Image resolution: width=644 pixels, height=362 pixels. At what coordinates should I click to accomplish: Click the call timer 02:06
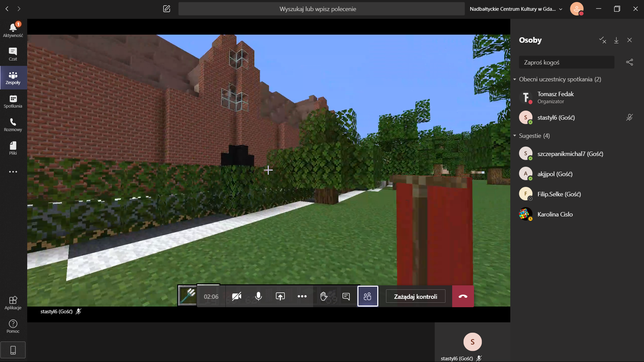(211, 296)
